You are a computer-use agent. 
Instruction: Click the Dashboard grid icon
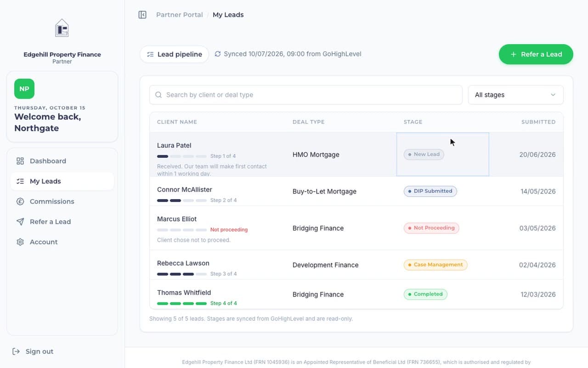coord(20,161)
